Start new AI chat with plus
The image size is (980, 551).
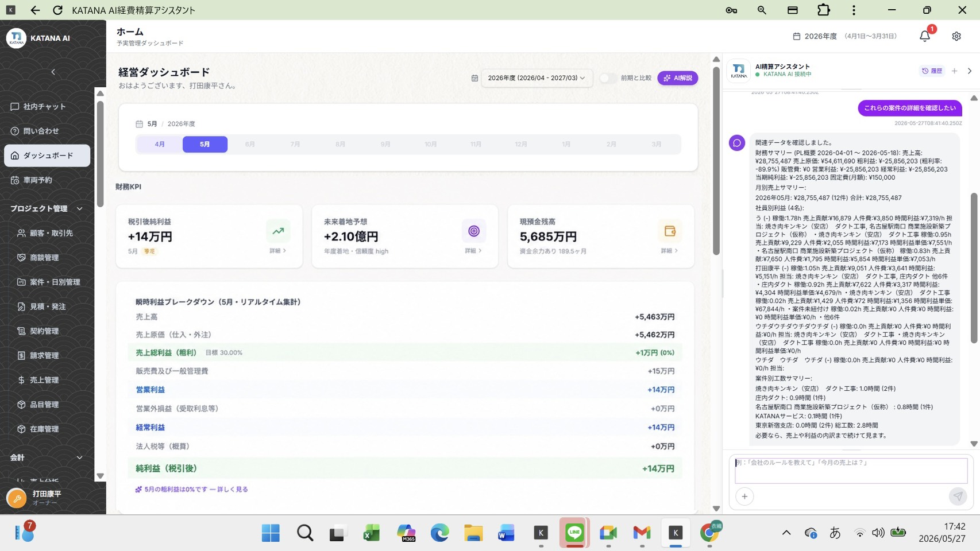[955, 71]
